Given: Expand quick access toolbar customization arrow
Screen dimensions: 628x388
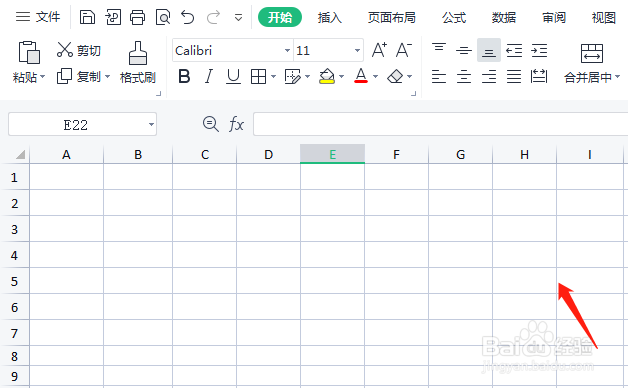Looking at the screenshot, I should 238,18.
